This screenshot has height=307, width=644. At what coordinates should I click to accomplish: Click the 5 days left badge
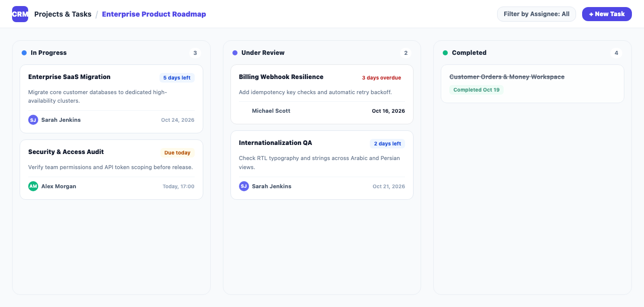coord(177,78)
